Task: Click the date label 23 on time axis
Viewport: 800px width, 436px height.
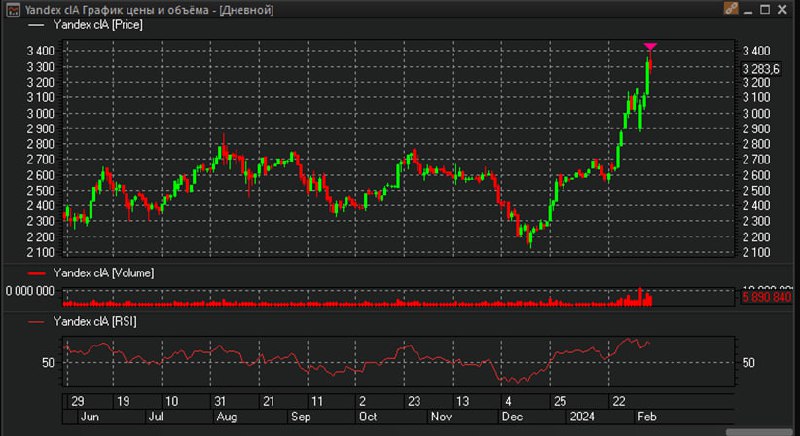Action: (x=414, y=401)
